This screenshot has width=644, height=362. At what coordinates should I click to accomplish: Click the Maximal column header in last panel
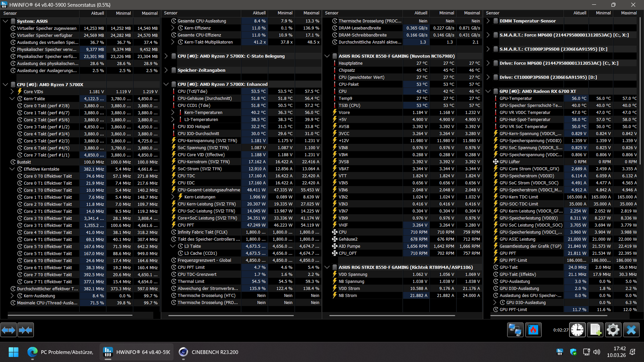click(629, 13)
